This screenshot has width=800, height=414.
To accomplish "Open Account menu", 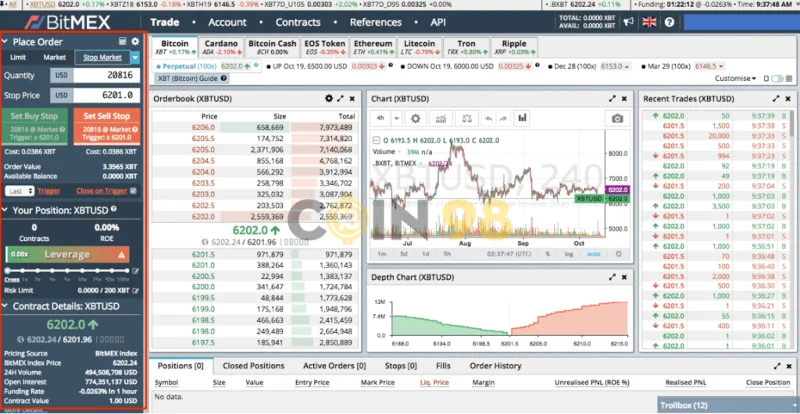I will click(227, 22).
